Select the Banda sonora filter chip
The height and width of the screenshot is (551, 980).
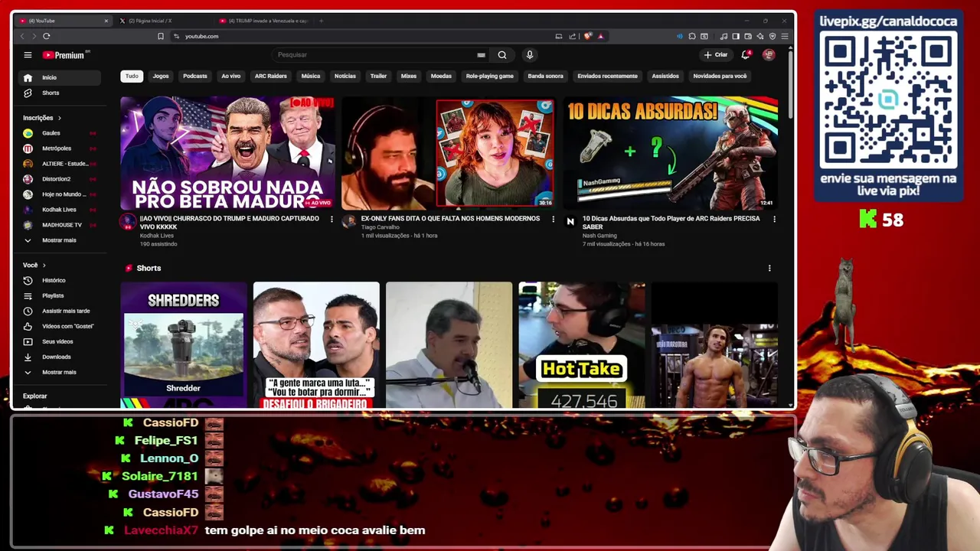(545, 76)
